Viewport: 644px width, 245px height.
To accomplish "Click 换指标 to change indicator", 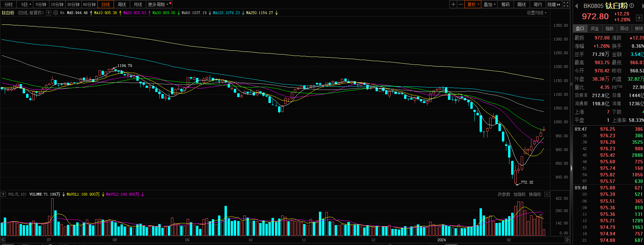I will 535,195.
